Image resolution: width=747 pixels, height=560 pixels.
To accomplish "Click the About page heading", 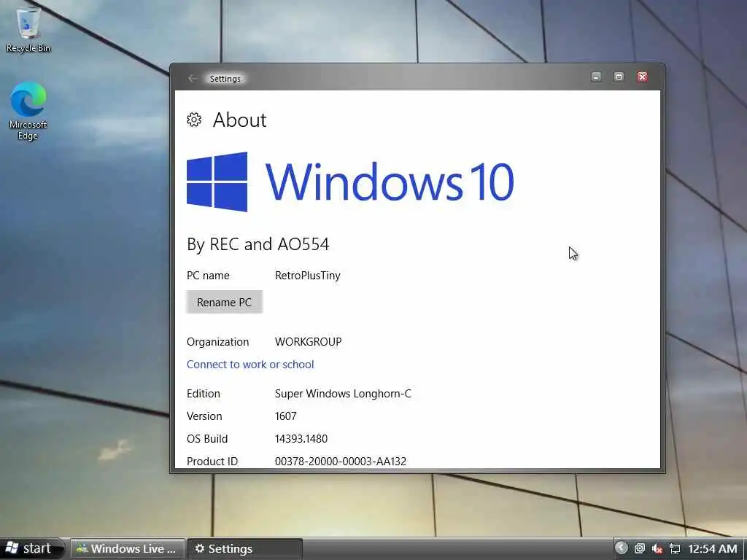I will pos(239,120).
